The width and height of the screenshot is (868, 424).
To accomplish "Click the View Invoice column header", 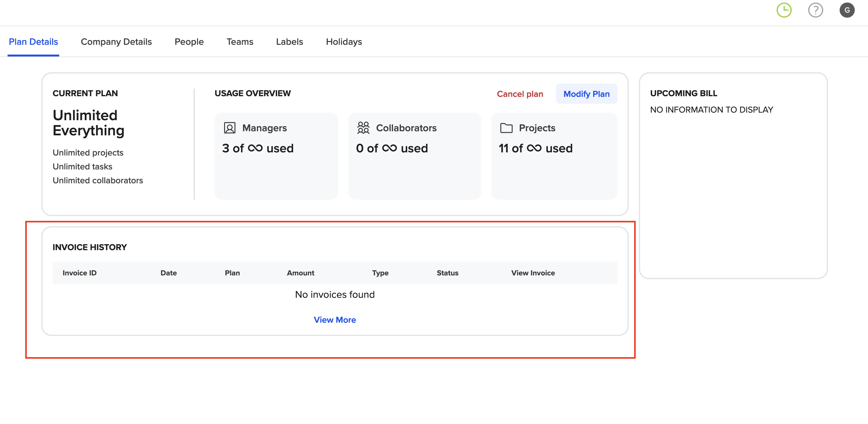I will pos(533,273).
